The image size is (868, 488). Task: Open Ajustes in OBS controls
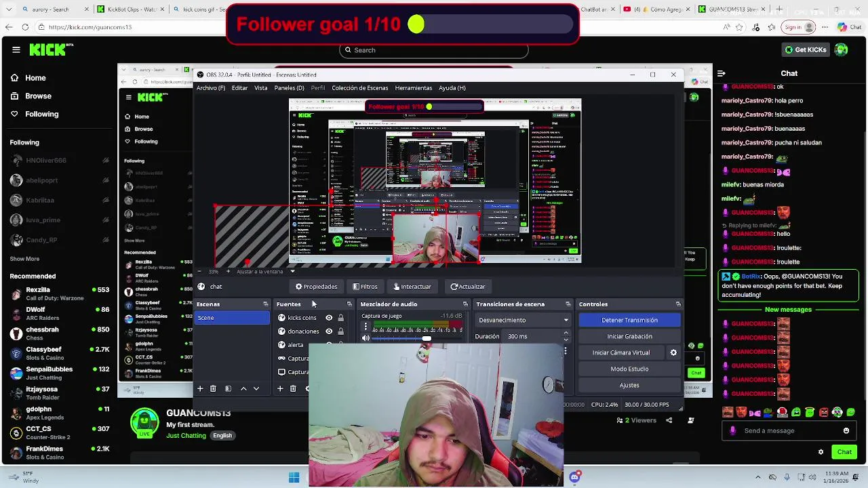[629, 385]
